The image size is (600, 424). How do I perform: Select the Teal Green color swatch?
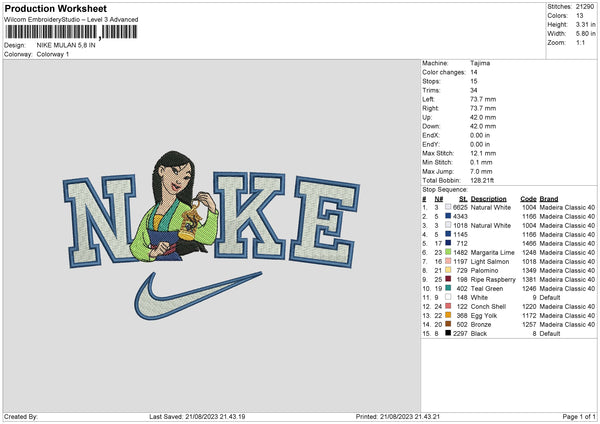pyautogui.click(x=448, y=288)
